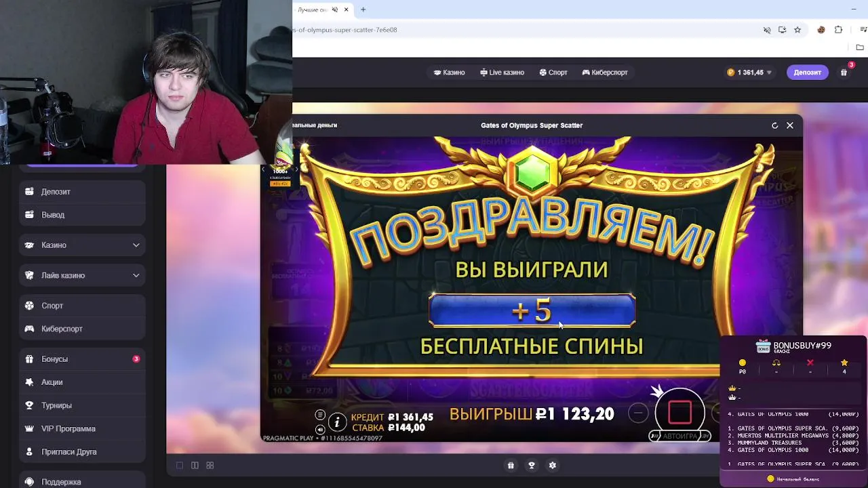This screenshot has height=488, width=868.
Task: Open the browser extensions puzzle icon
Action: 838,30
